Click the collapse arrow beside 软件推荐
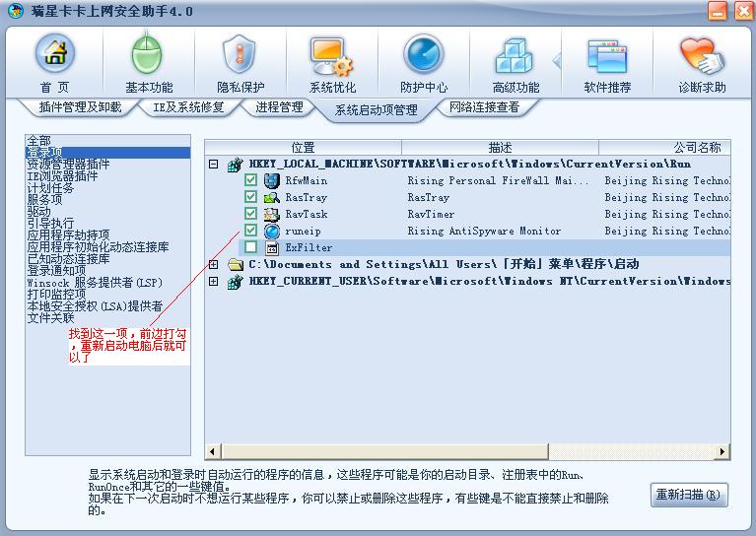The width and height of the screenshot is (756, 536). (557, 61)
